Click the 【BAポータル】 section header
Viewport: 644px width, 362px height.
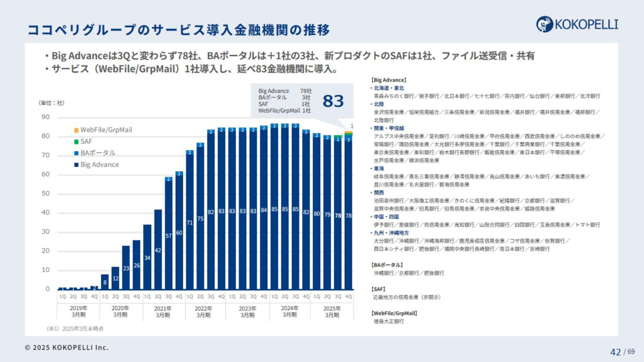(387, 265)
